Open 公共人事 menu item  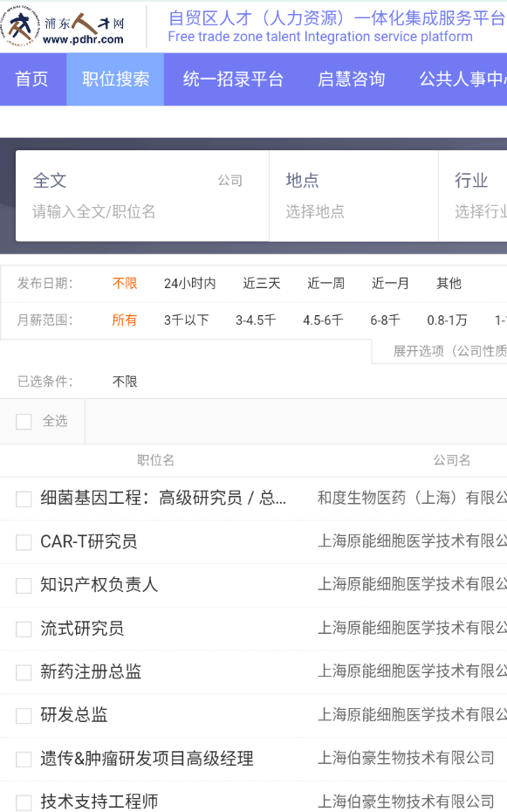click(x=462, y=79)
